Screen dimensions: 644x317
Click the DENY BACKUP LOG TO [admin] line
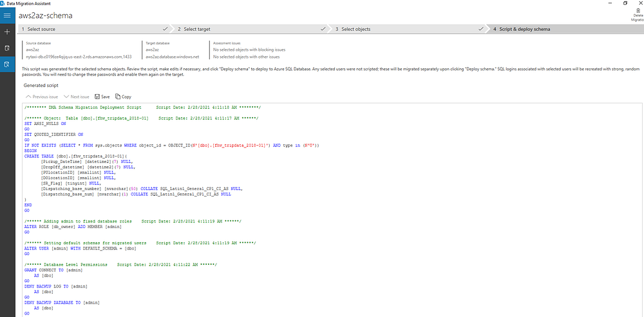pos(56,286)
